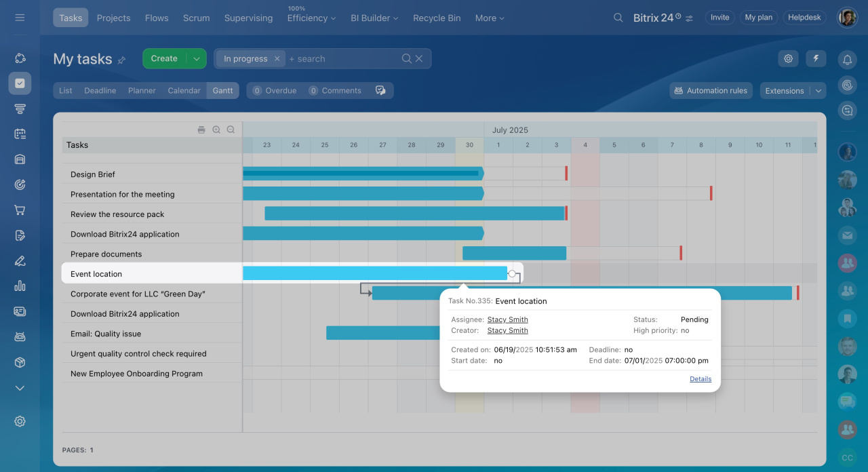Toggle the Overdue counter filter
The width and height of the screenshot is (868, 472).
click(274, 91)
